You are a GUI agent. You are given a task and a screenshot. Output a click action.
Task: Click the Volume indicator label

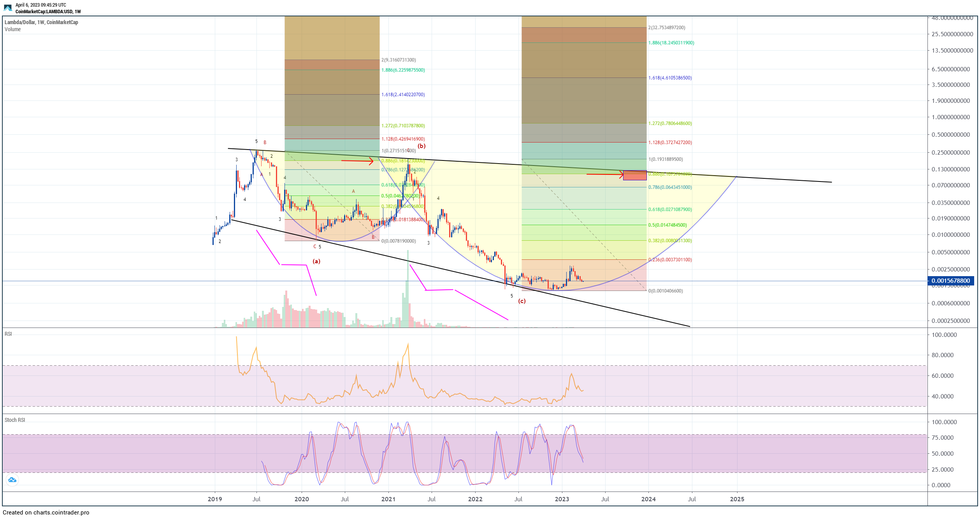click(x=12, y=29)
